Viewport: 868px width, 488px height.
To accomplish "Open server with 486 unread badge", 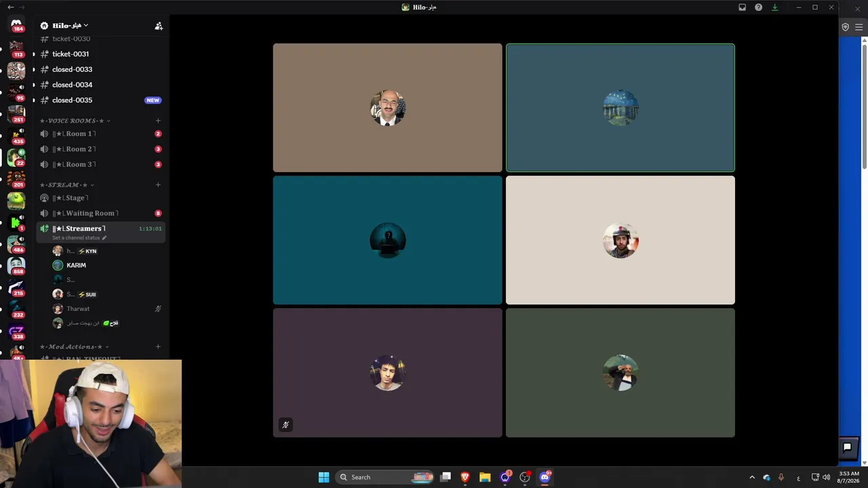I will click(x=16, y=244).
